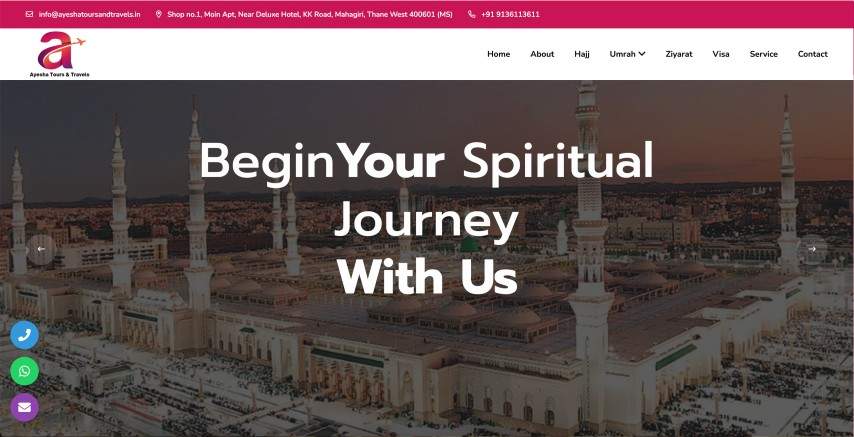Select Hajj in the navigation bar
Image resolution: width=854 pixels, height=437 pixels.
(582, 54)
